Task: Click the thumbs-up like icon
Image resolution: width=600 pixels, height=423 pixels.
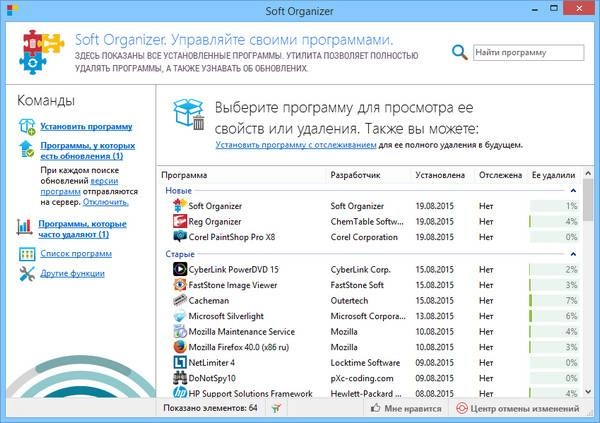Action: pyautogui.click(x=375, y=408)
